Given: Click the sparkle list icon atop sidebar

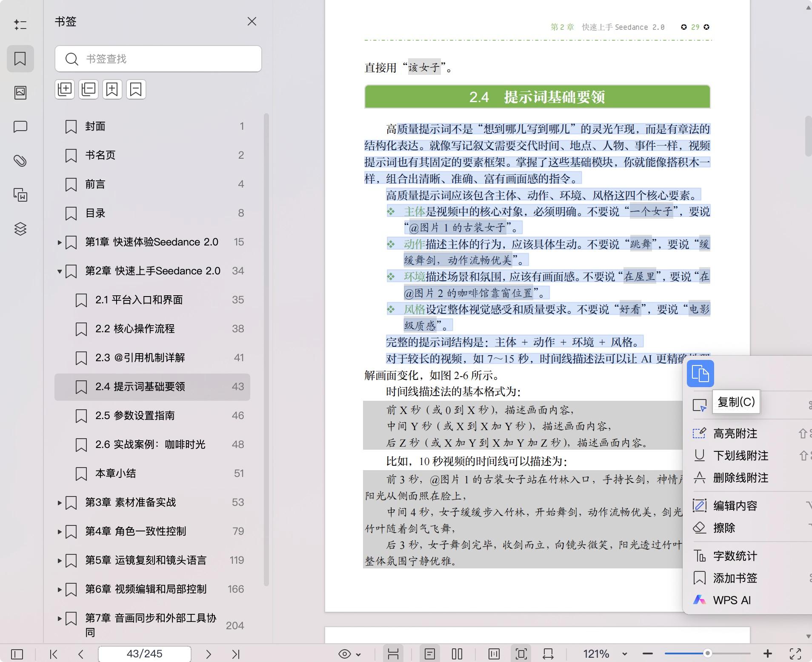Looking at the screenshot, I should (x=20, y=25).
